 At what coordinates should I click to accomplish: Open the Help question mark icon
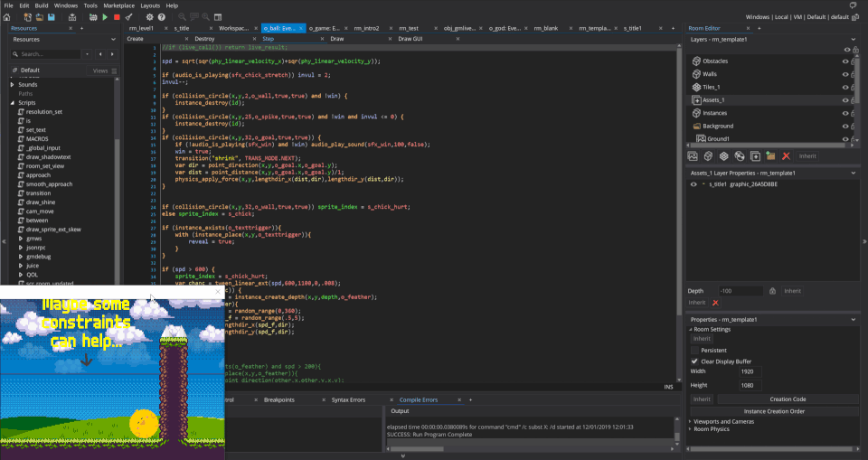point(162,17)
